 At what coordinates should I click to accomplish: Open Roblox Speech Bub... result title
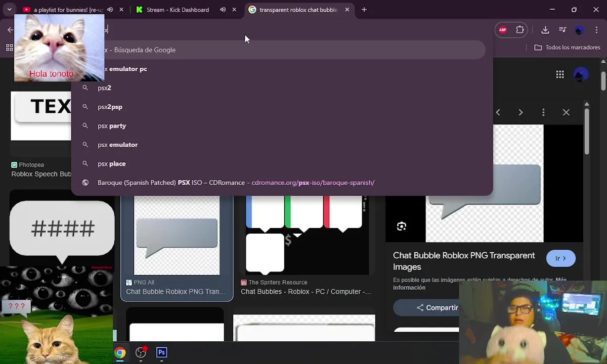41,174
